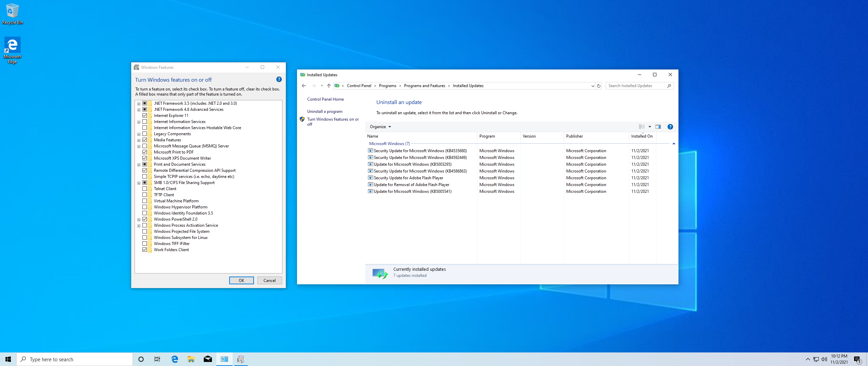
Task: Enable TFTP Client feature
Action: coord(145,195)
